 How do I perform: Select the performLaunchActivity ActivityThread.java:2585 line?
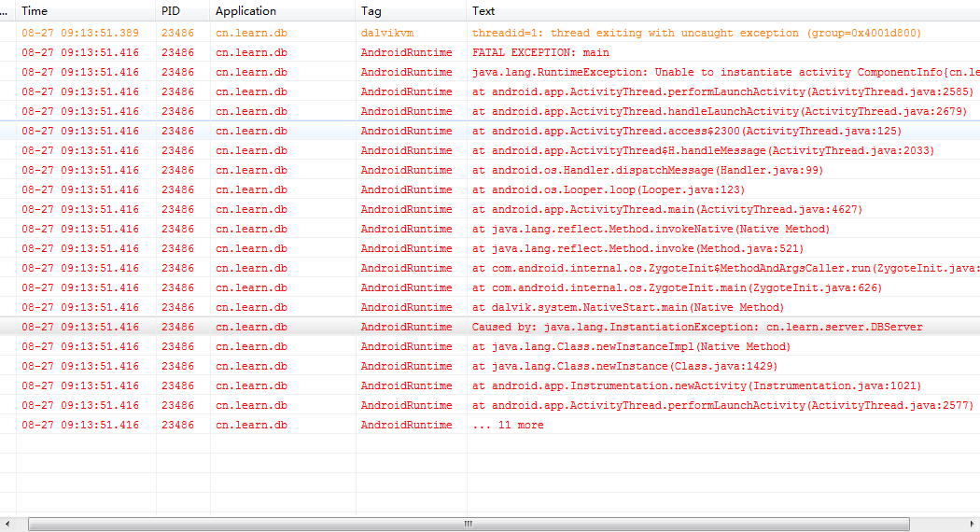coord(490,91)
